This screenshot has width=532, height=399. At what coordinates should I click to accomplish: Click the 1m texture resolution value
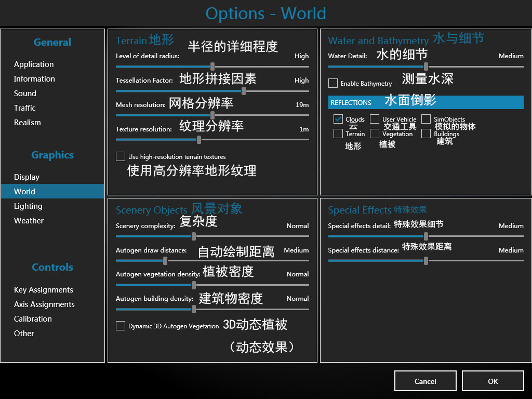point(304,129)
